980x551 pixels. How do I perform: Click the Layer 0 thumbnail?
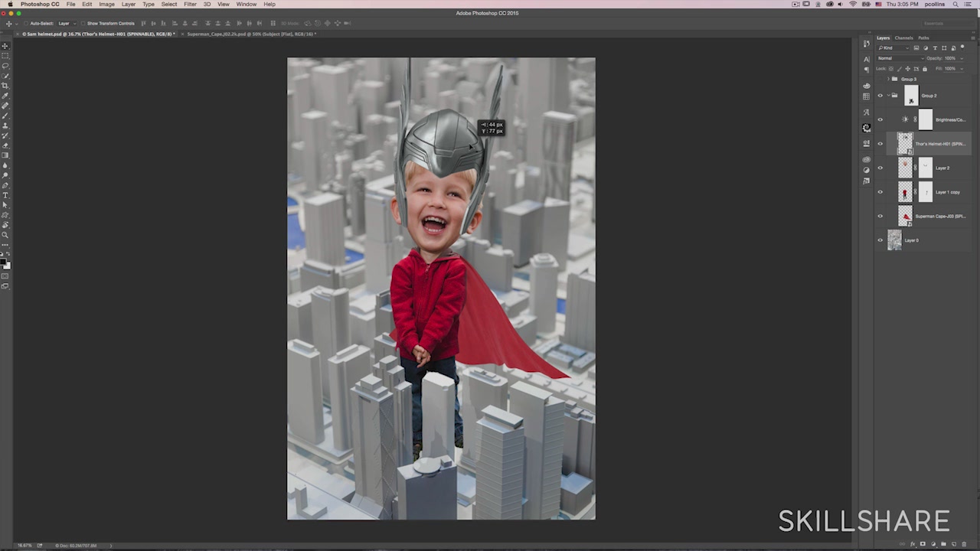tap(894, 240)
